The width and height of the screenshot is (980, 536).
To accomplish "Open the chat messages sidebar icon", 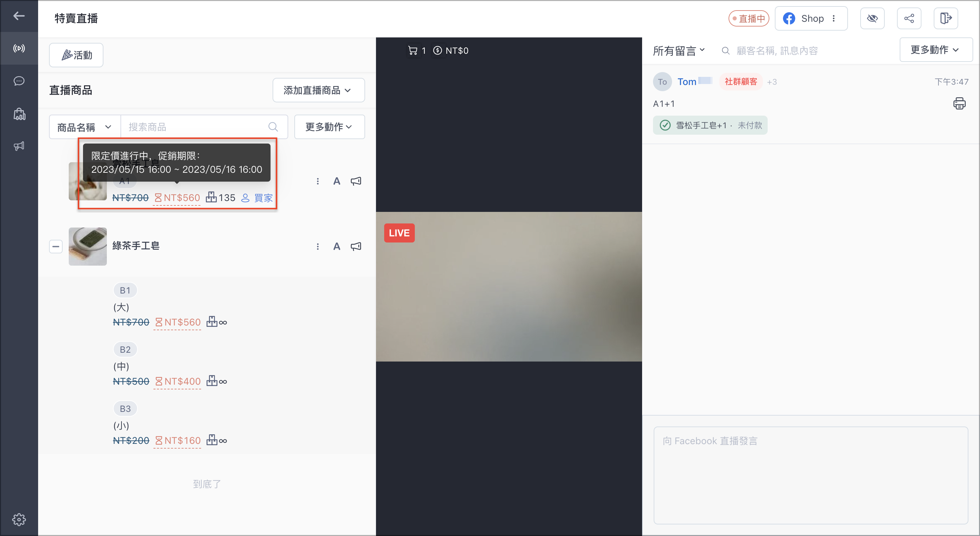I will point(19,81).
